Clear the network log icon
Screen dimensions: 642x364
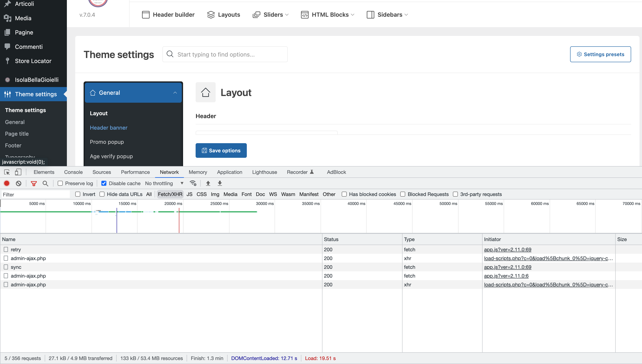point(19,183)
